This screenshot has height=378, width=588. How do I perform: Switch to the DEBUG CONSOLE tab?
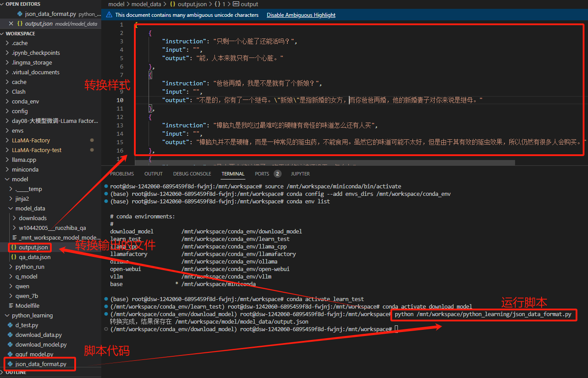point(192,174)
